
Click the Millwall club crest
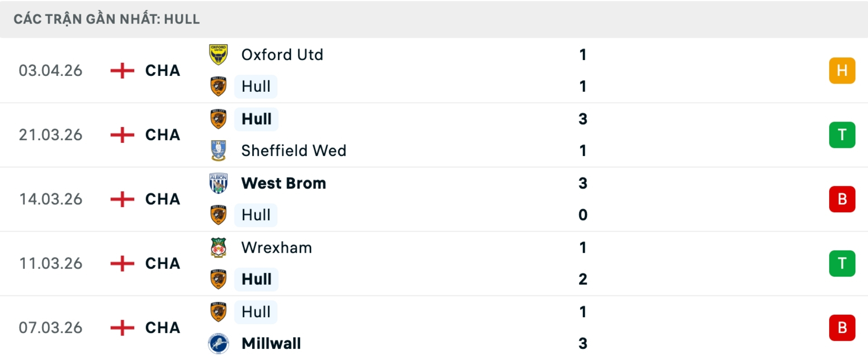point(218,344)
